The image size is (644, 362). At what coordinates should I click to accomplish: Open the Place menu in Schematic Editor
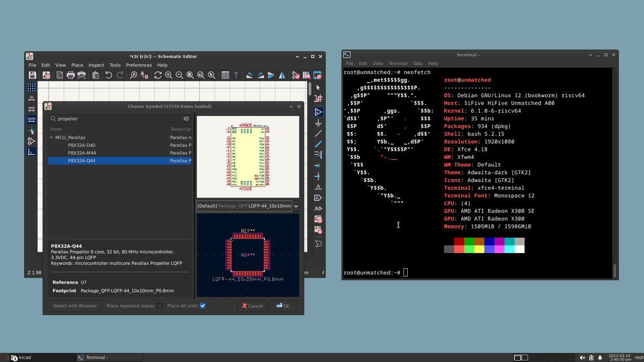pyautogui.click(x=77, y=65)
